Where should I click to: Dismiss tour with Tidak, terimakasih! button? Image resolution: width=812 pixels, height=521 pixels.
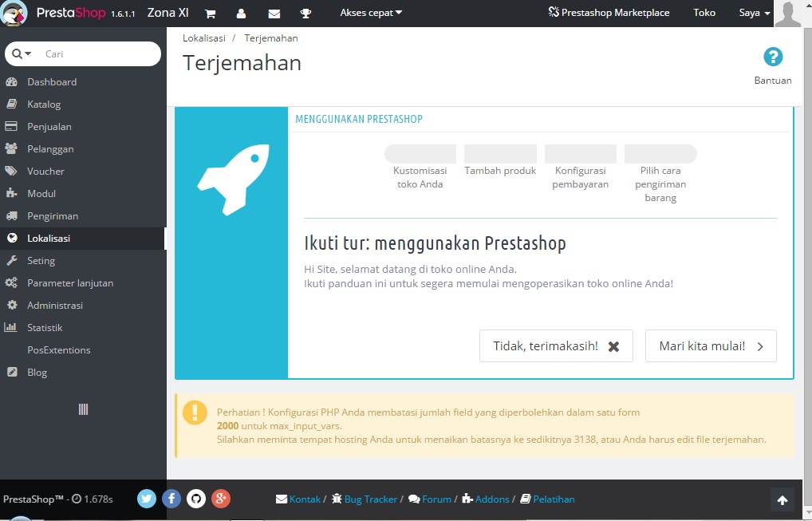tap(556, 346)
